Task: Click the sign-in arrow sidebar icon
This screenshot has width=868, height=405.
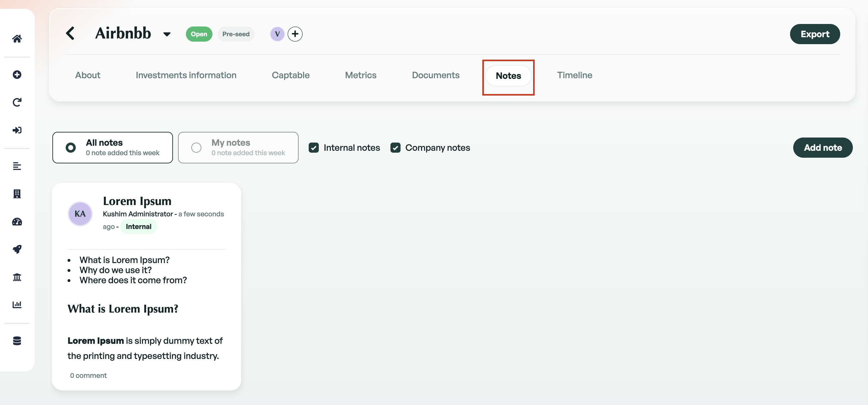Action: 17,130
